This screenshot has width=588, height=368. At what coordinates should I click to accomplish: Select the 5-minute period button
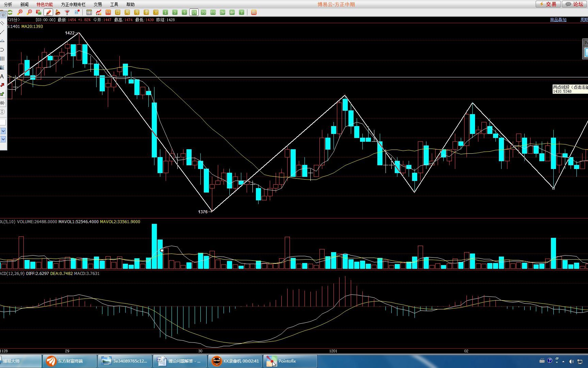(184, 12)
